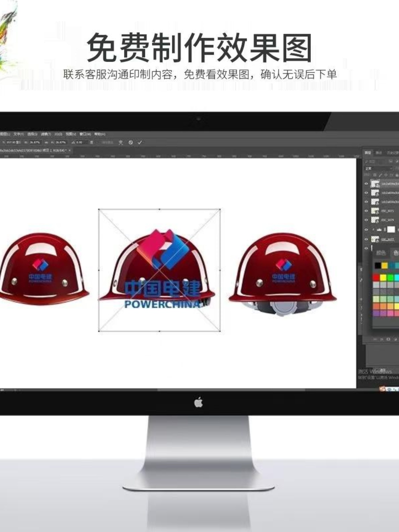Switch to warp mode icon in options bar
Viewport: 399px width, 532px height.
tap(121, 142)
